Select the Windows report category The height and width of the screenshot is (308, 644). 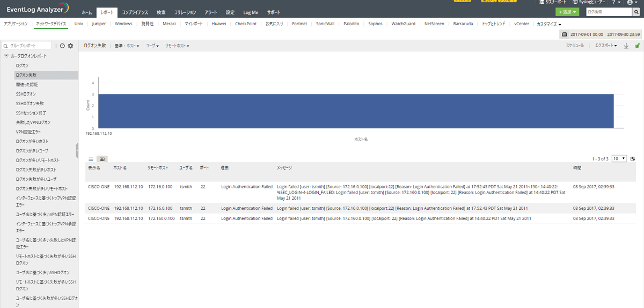[123, 24]
